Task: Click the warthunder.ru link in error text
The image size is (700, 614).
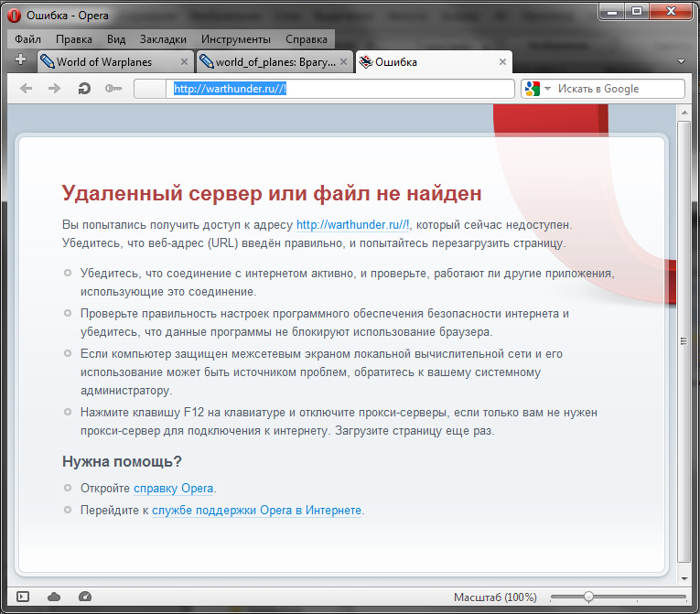Action: coord(353,224)
